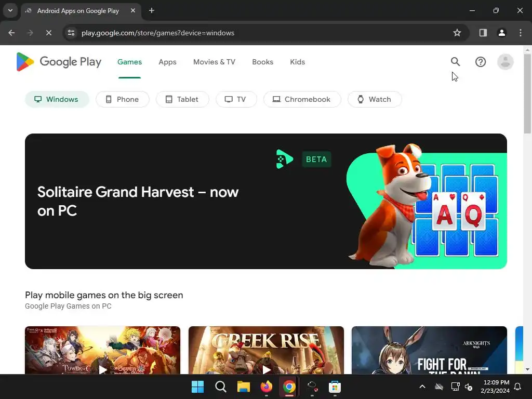This screenshot has height=399, width=532.
Task: Open the tab search dropdown arrow
Action: tap(10, 10)
